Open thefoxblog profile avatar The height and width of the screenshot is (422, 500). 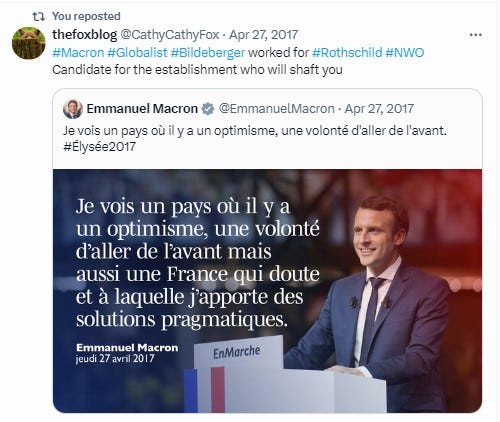(x=29, y=43)
